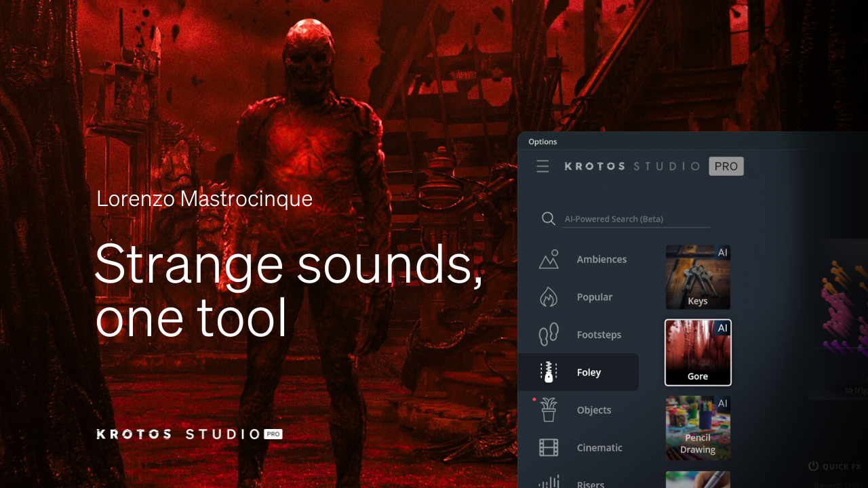Image resolution: width=868 pixels, height=488 pixels.
Task: Toggle the Quick FX power button
Action: tap(813, 466)
